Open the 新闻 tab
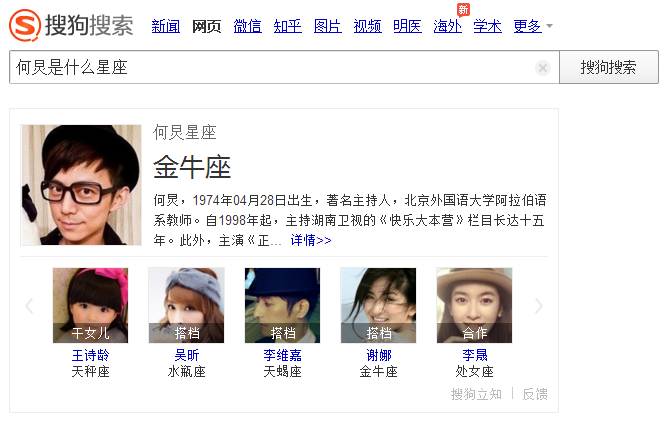 [165, 26]
